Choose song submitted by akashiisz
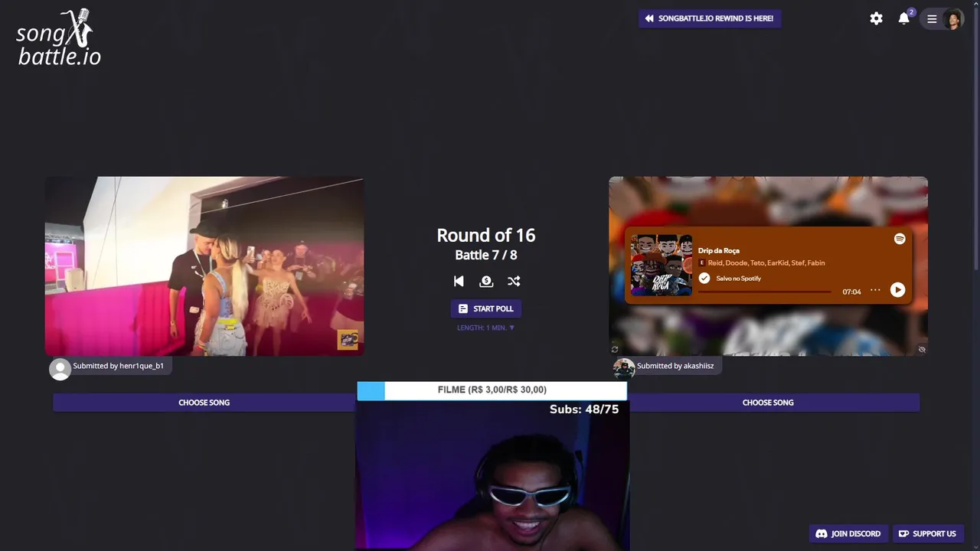 pos(768,403)
